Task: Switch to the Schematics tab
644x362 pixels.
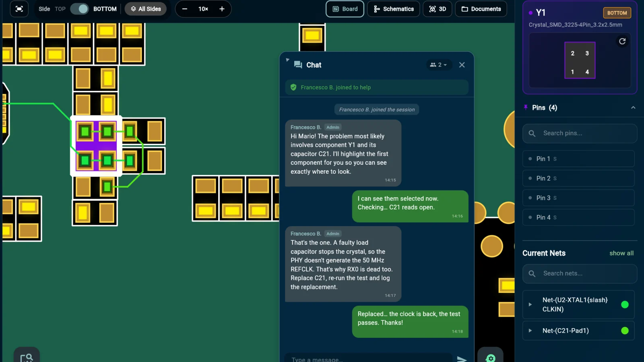Action: click(394, 9)
